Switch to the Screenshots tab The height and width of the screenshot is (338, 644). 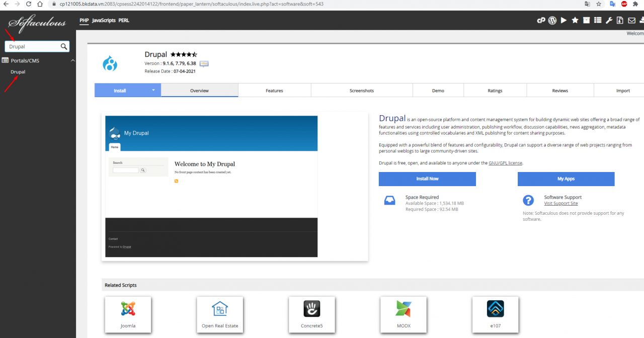pos(362,91)
